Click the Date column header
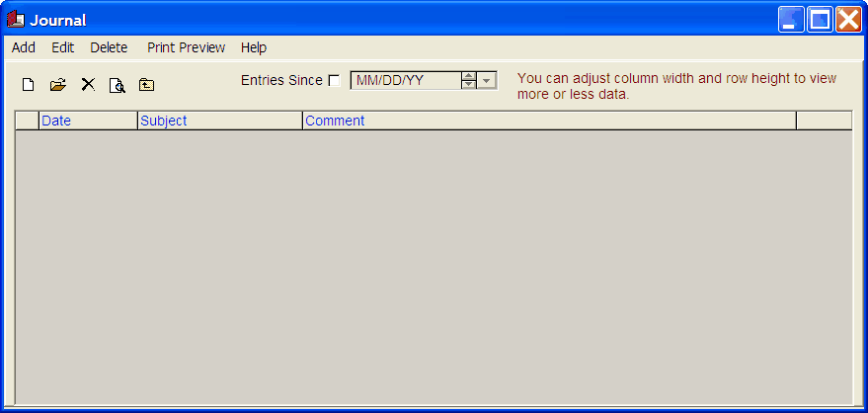The width and height of the screenshot is (868, 413). tap(88, 121)
